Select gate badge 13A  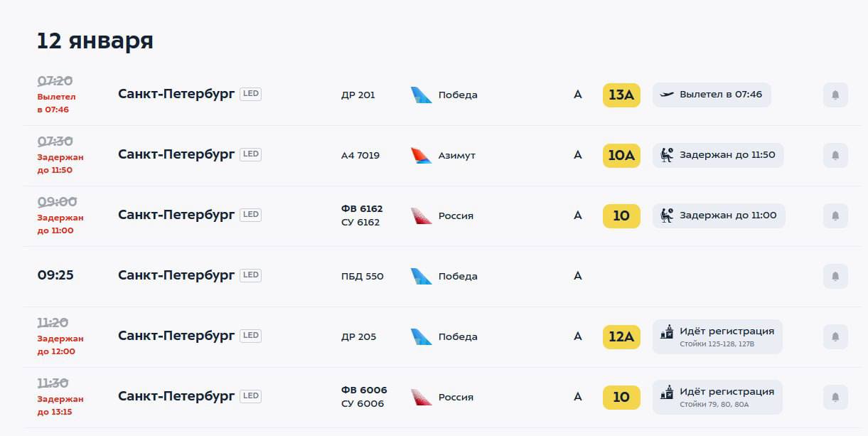coord(621,95)
